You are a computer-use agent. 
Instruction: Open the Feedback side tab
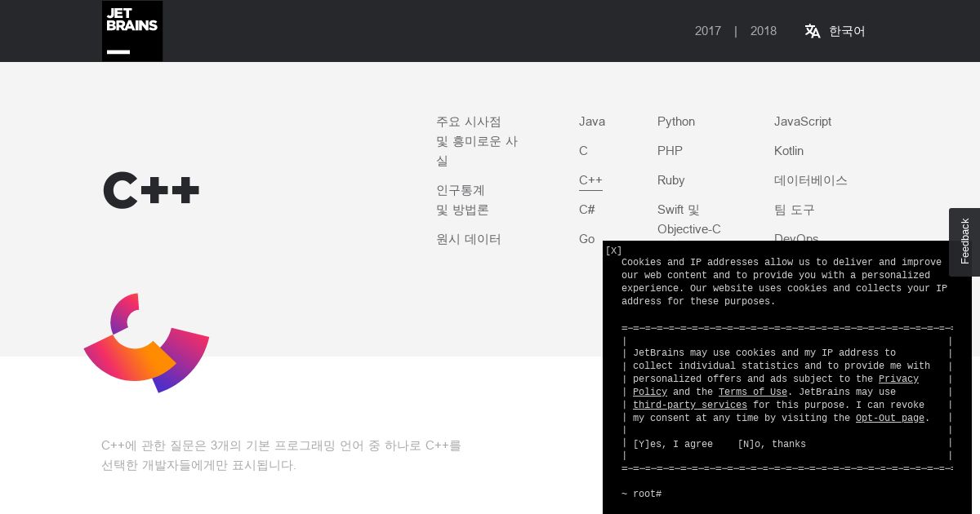click(964, 241)
